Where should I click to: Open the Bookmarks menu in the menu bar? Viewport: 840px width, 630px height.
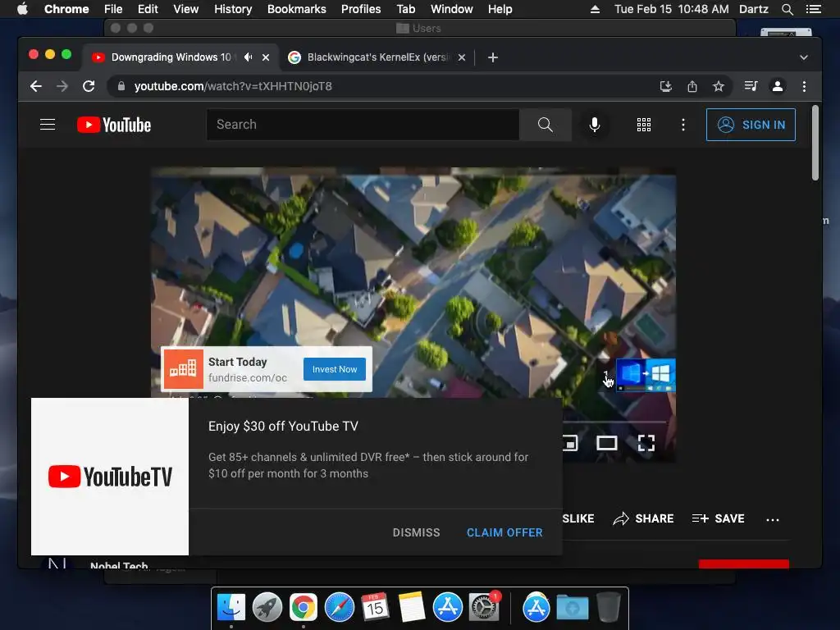(x=297, y=9)
